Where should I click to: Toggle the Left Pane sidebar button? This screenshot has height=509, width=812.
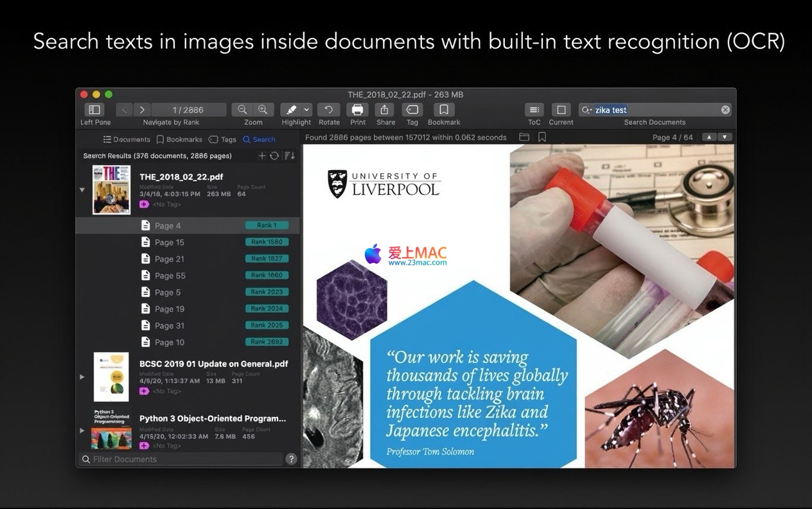point(94,110)
